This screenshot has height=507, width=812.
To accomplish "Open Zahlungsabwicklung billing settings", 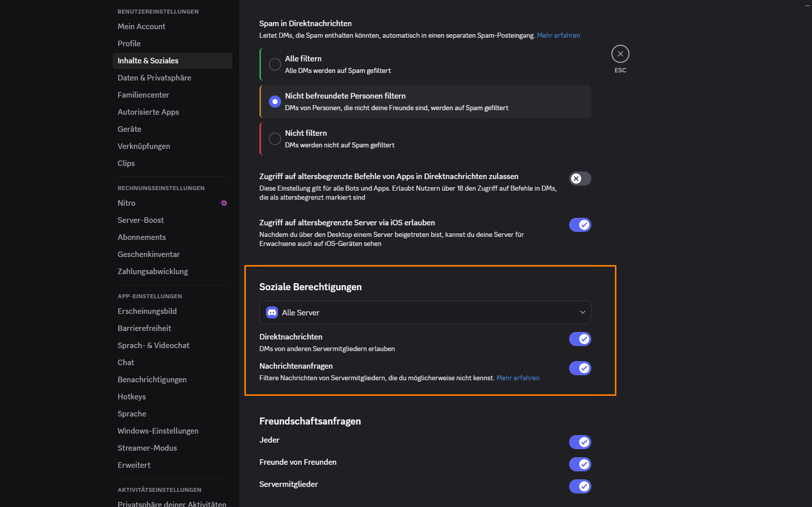I will pyautogui.click(x=152, y=271).
